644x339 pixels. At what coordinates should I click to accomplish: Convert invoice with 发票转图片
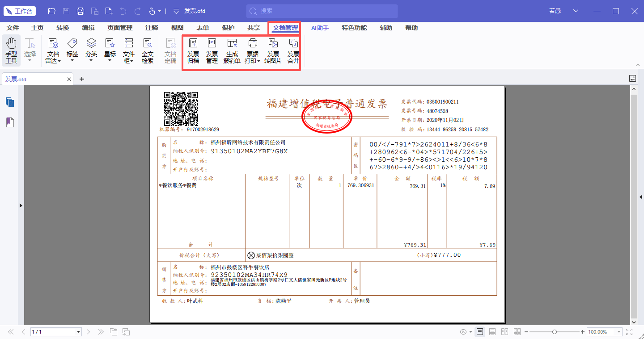pos(273,51)
